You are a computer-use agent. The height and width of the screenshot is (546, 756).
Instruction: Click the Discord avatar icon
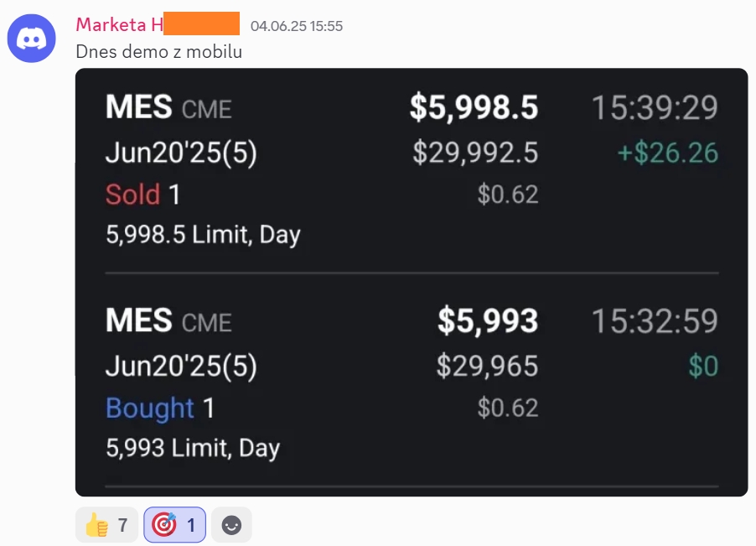(31, 38)
